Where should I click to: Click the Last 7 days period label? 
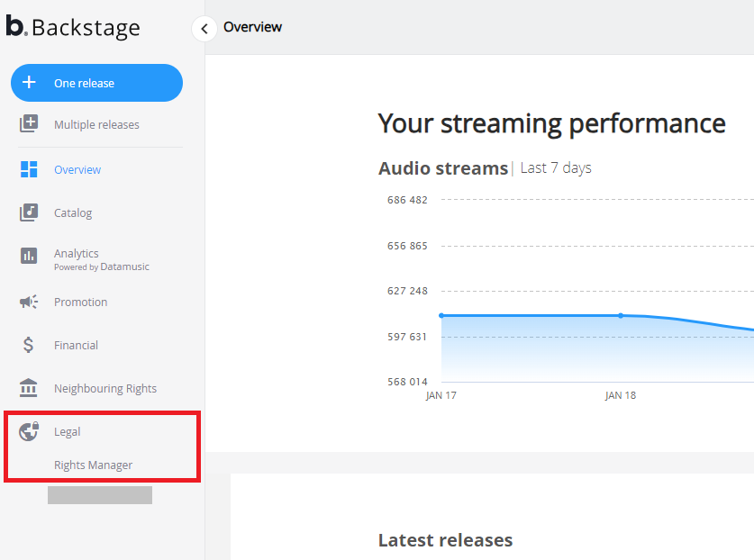(x=556, y=168)
